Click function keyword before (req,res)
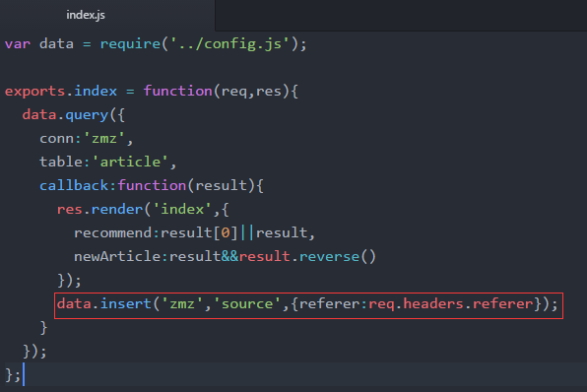587x392 pixels. (178, 91)
